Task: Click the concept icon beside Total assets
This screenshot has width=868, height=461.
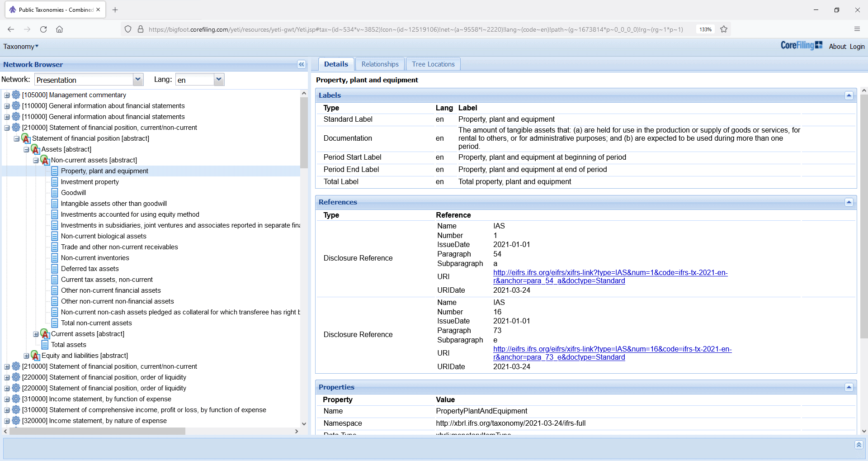Action: click(x=45, y=345)
